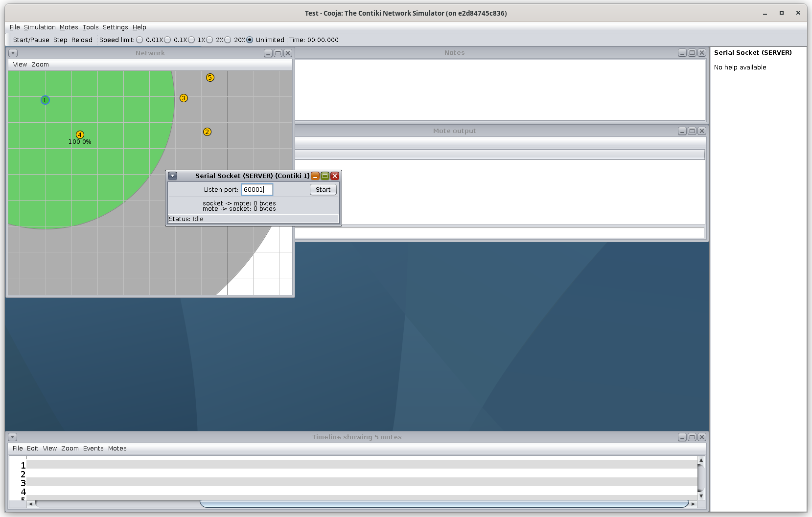Click the Reload button
The width and height of the screenshot is (812, 517).
pyautogui.click(x=82, y=40)
